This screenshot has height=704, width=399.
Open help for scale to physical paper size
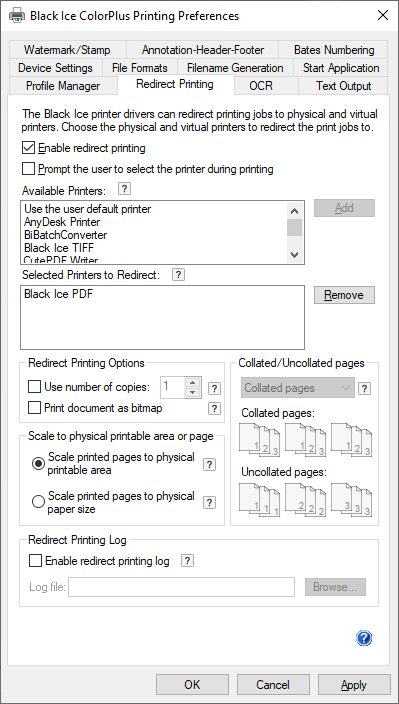point(209,502)
